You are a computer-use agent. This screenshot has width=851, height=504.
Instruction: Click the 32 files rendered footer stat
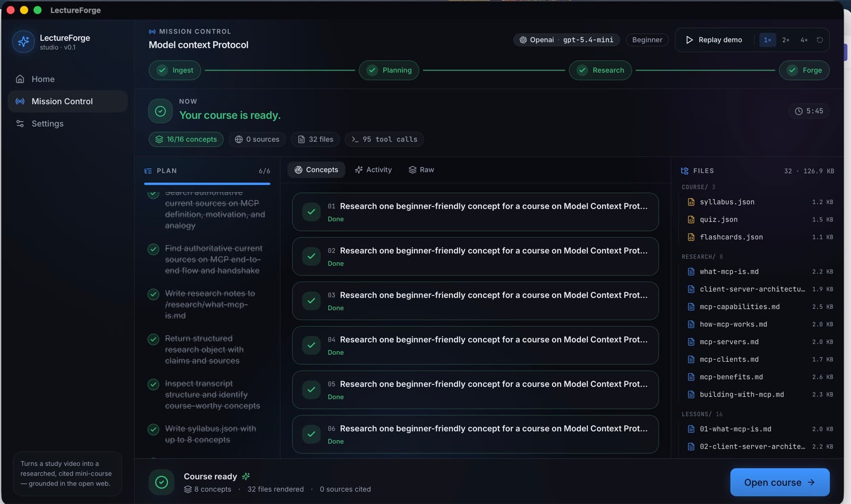[276, 489]
